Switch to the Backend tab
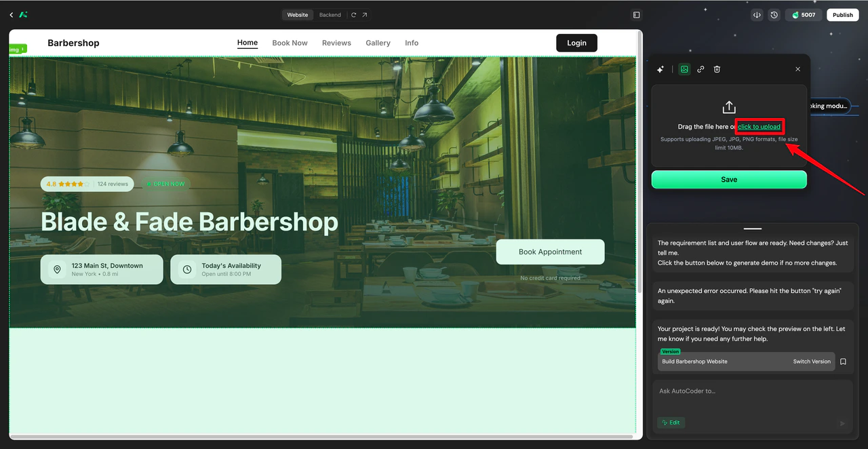 (330, 15)
